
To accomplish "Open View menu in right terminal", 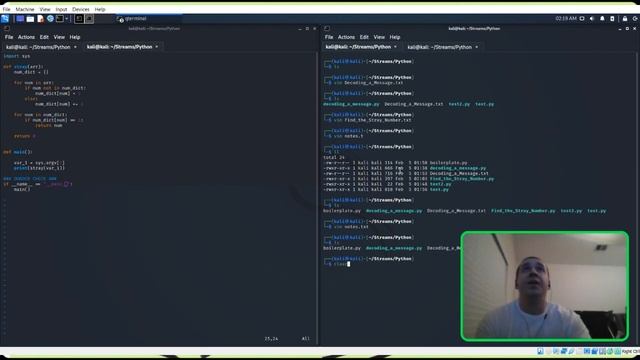I will 379,37.
